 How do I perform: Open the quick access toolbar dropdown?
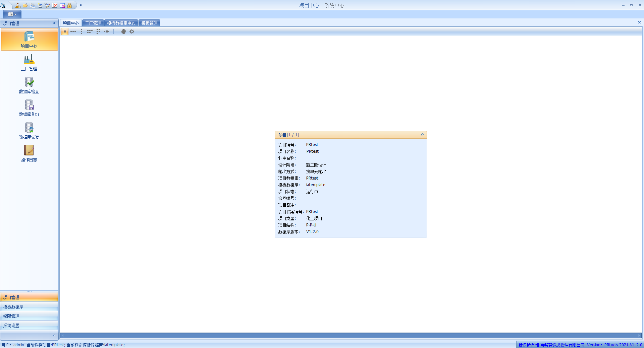(80, 5)
